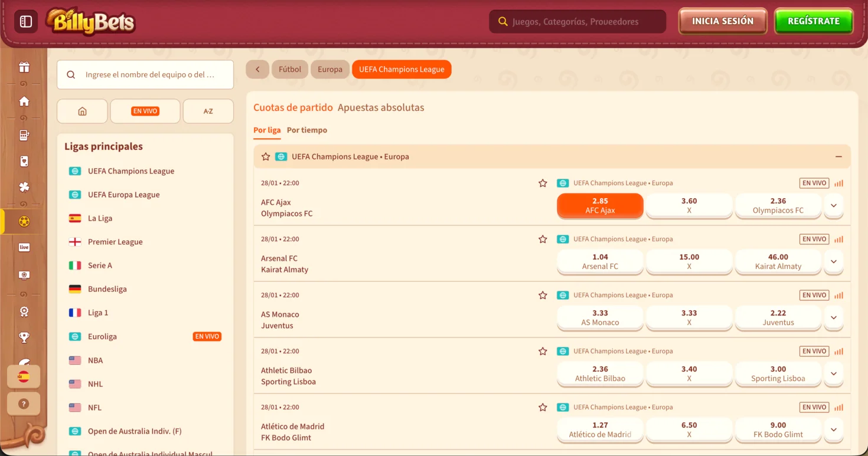868x456 pixels.
Task: Favorite the UEFA Champions League header star
Action: pos(266,157)
